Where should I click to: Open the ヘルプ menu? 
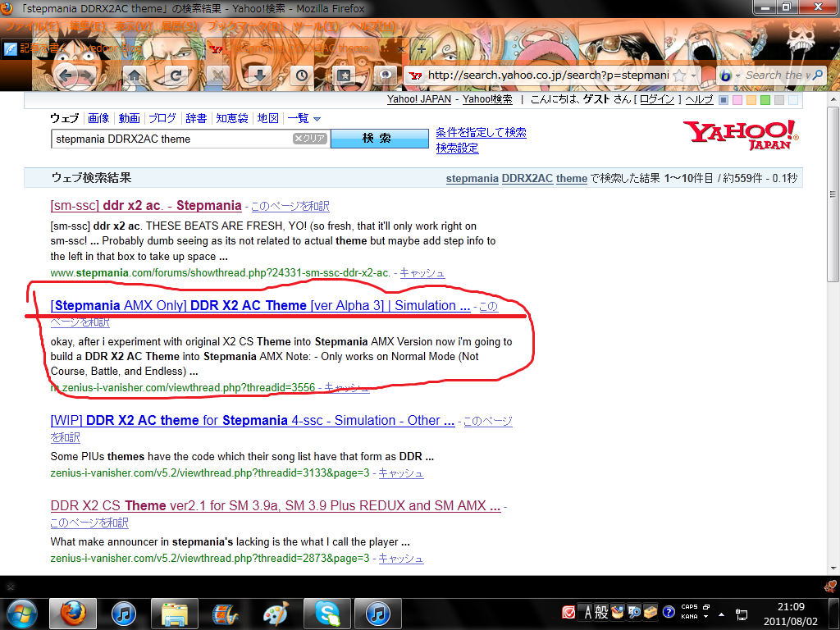pyautogui.click(x=372, y=26)
